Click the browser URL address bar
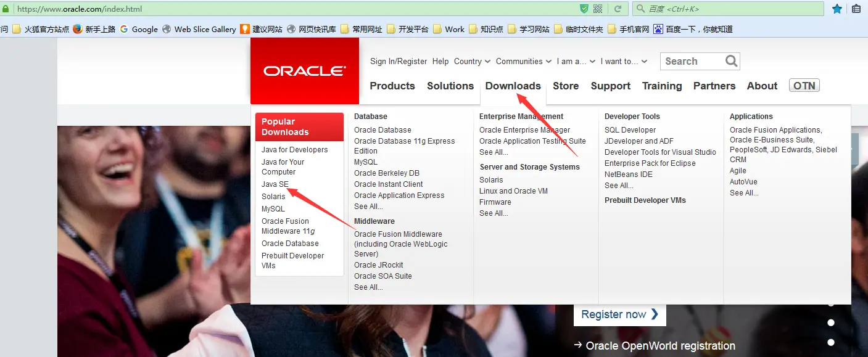This screenshot has height=357, width=868. (296, 9)
